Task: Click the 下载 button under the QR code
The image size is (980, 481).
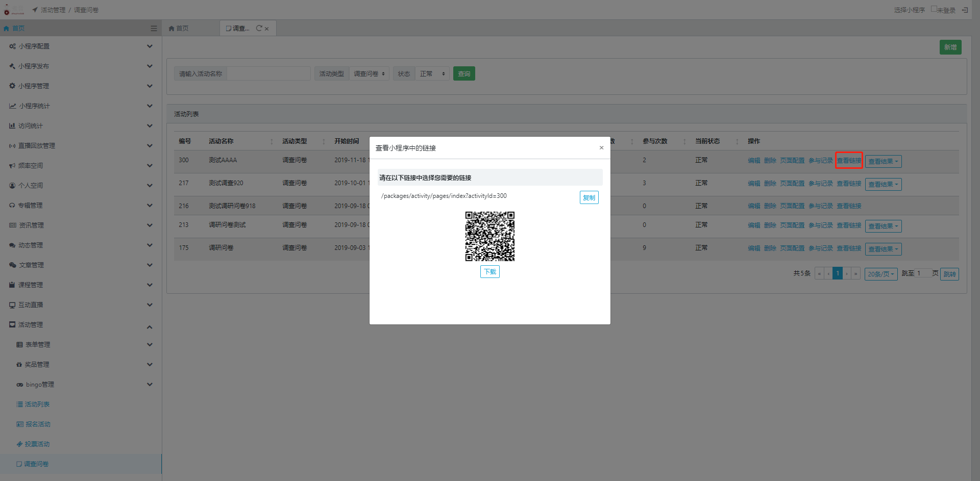Action: [x=489, y=272]
